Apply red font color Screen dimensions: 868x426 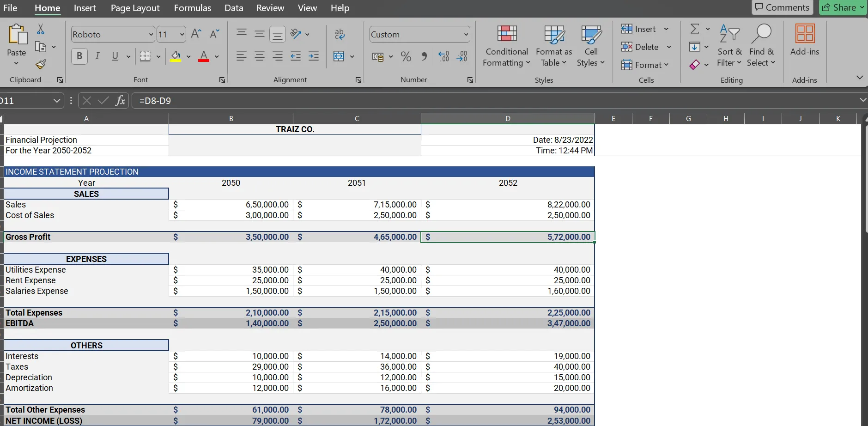[204, 56]
